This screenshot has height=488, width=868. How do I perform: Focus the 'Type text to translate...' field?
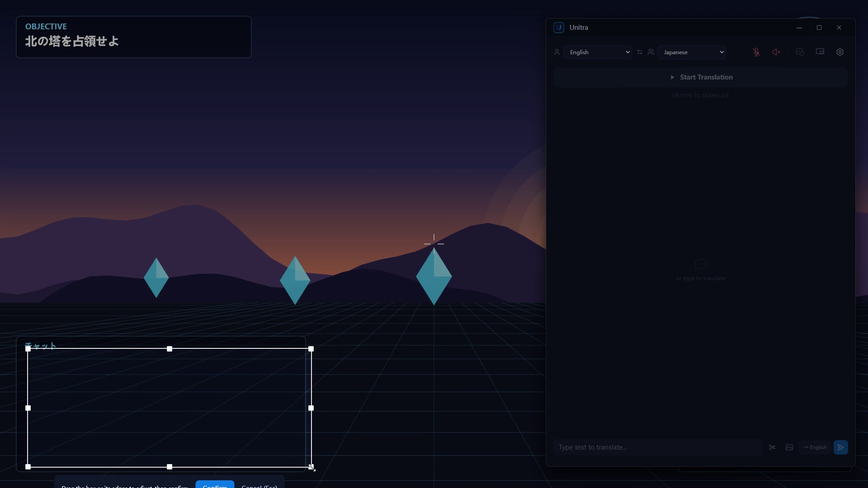pos(657,447)
